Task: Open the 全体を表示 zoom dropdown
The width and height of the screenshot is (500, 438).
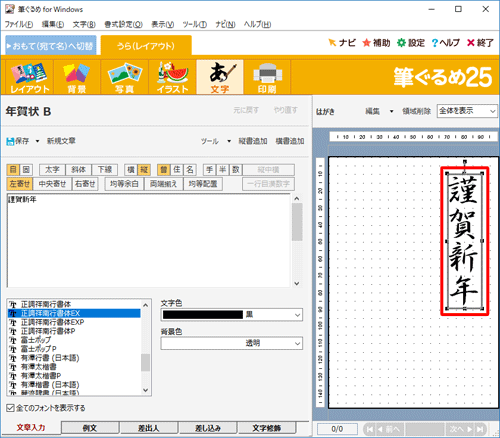Action: (467, 111)
